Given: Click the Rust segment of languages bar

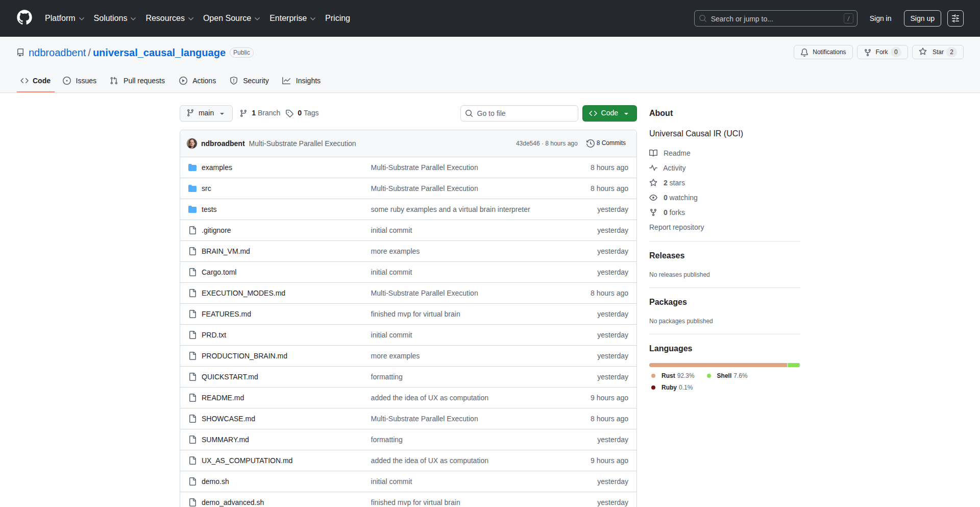Looking at the screenshot, I should click(x=718, y=365).
